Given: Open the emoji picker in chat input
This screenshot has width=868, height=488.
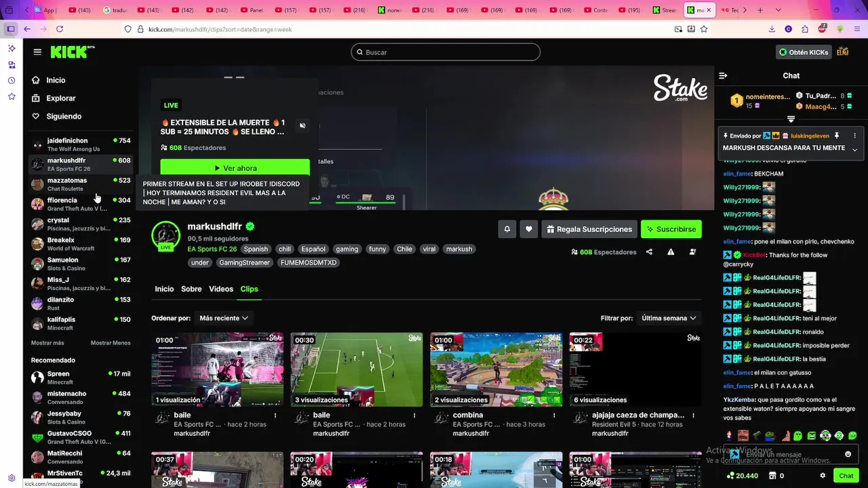Looking at the screenshot, I should tap(848, 454).
